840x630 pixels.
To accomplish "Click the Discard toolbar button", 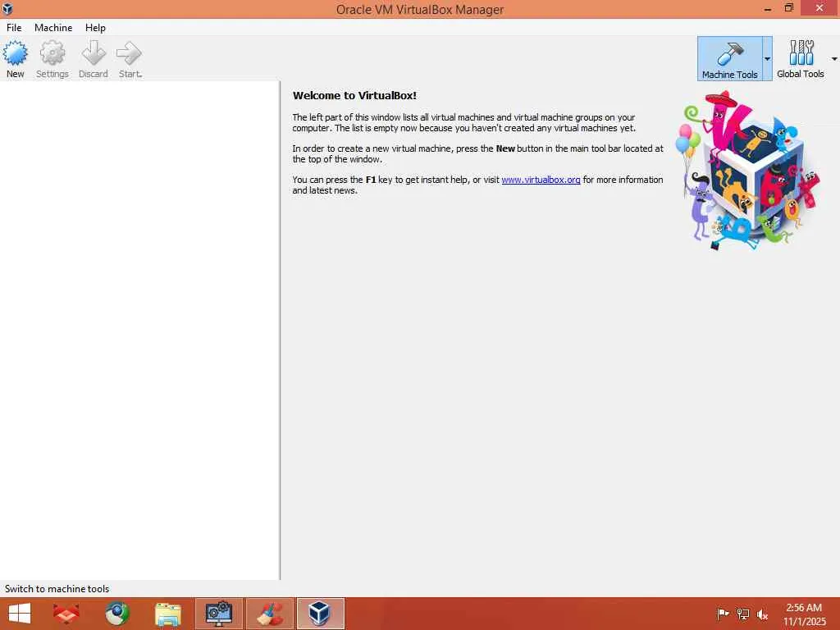I will point(94,59).
